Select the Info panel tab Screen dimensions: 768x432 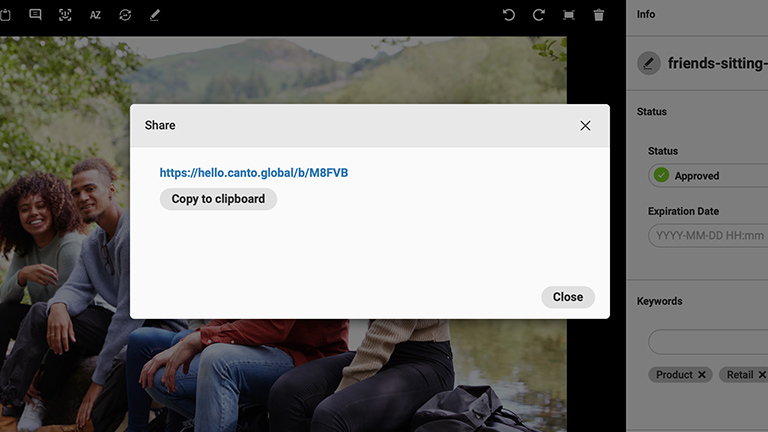pos(646,14)
